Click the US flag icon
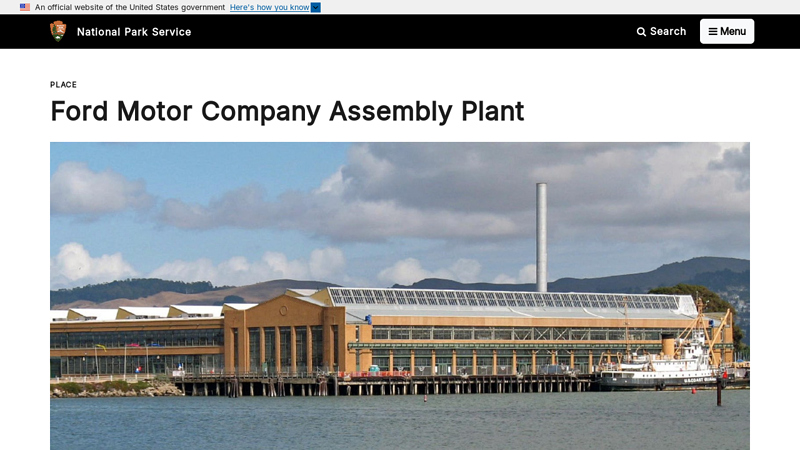800x450 pixels. click(x=25, y=7)
